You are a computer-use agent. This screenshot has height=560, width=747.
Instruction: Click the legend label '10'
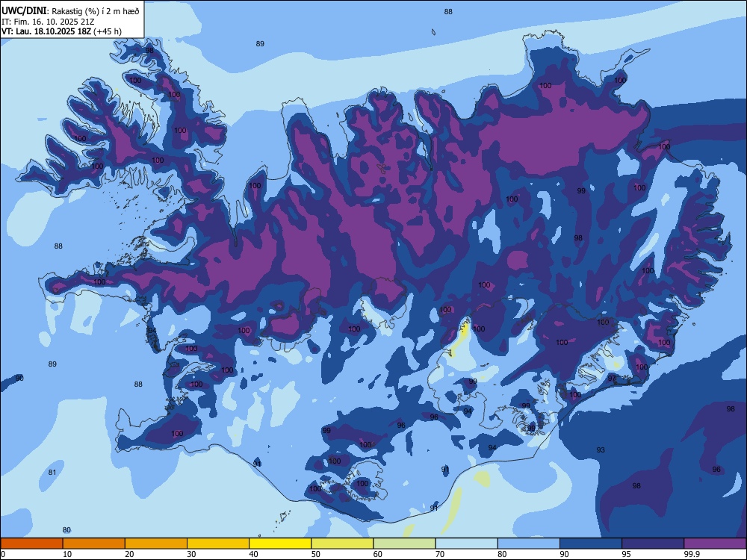(67, 554)
